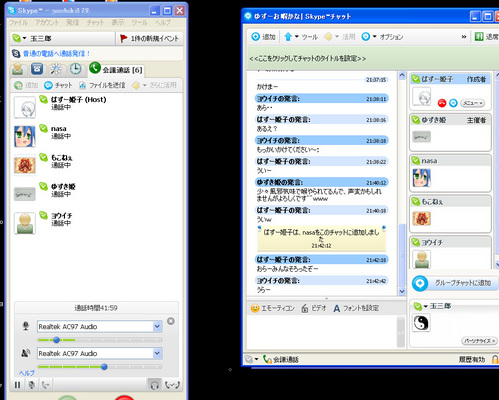Click the ヨウイチの発言 message header at 21:42:42
Image resolution: width=499 pixels, height=400 pixels.
pos(321,281)
